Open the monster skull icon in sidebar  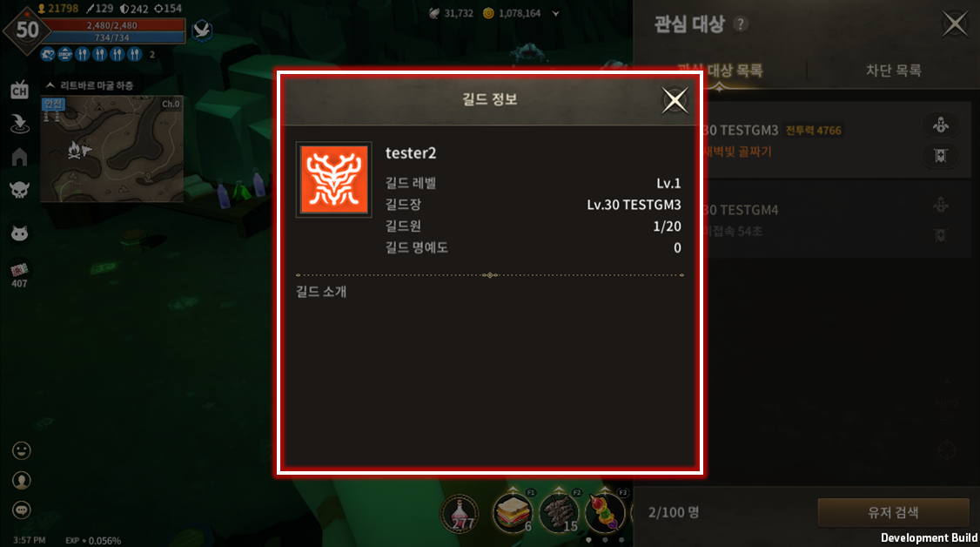click(x=19, y=189)
